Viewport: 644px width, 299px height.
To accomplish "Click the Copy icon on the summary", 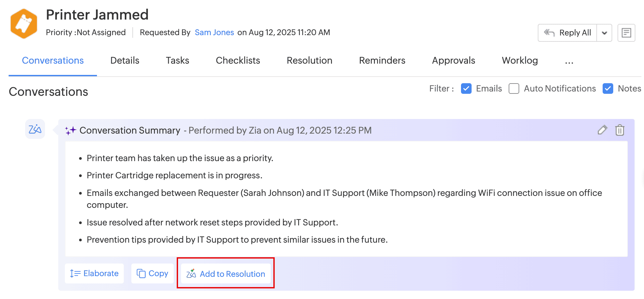I will point(141,273).
